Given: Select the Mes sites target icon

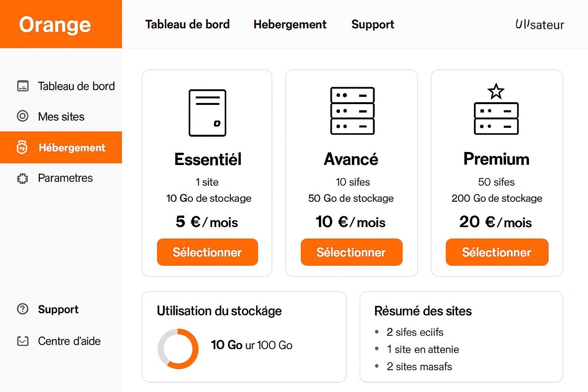Looking at the screenshot, I should [23, 116].
